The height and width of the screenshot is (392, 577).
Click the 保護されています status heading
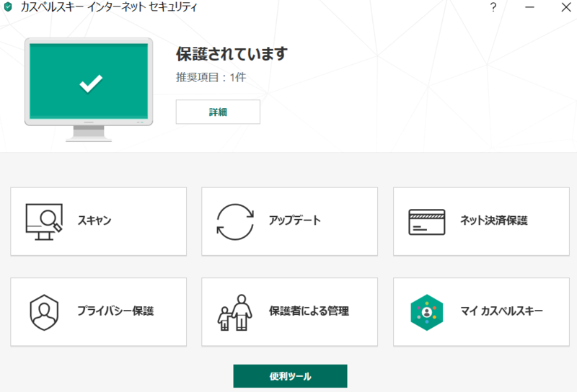click(x=232, y=54)
